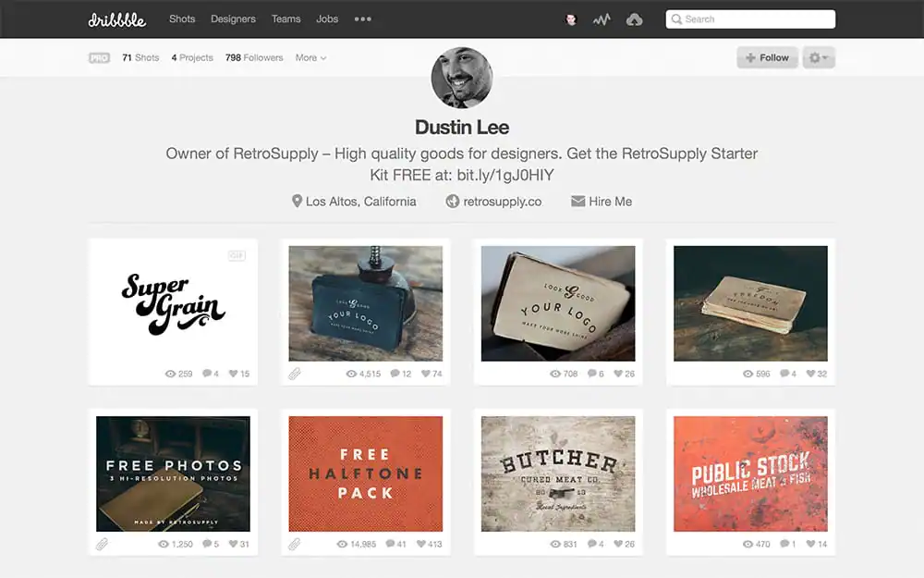
Task: Click the bit.ly/1gJ0HIY bio link text
Action: coord(505,175)
